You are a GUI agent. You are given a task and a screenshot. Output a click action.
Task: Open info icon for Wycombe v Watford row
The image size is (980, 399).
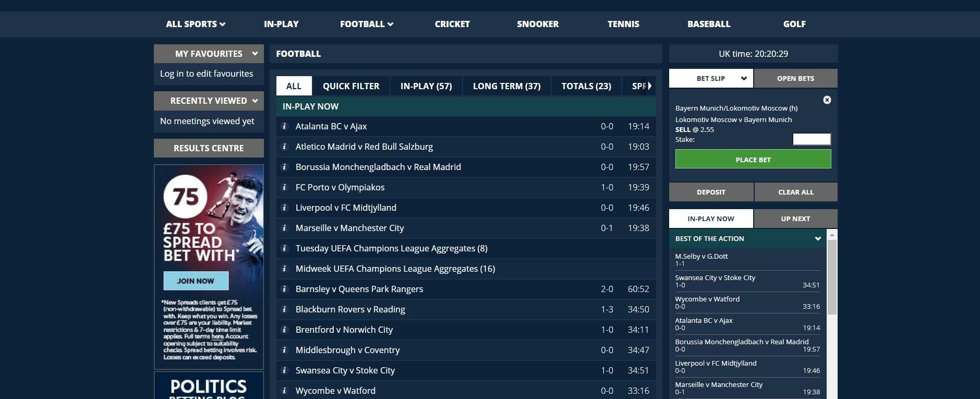(284, 391)
